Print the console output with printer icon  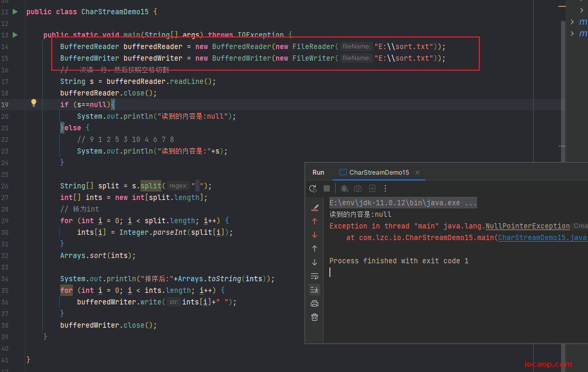315,303
